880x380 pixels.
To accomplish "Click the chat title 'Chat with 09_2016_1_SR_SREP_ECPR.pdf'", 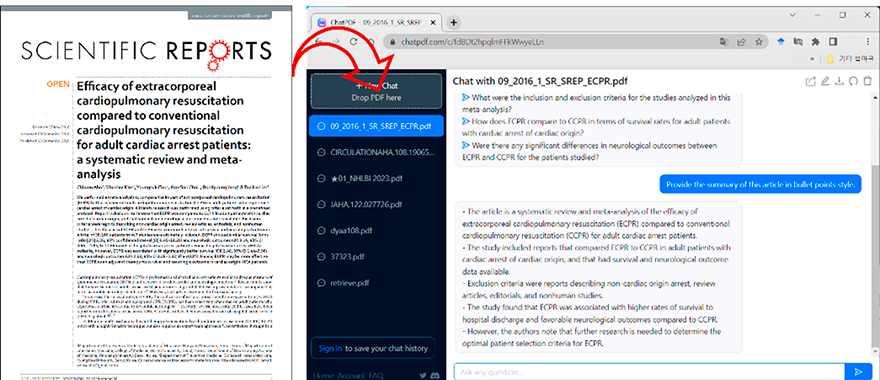I will [539, 81].
